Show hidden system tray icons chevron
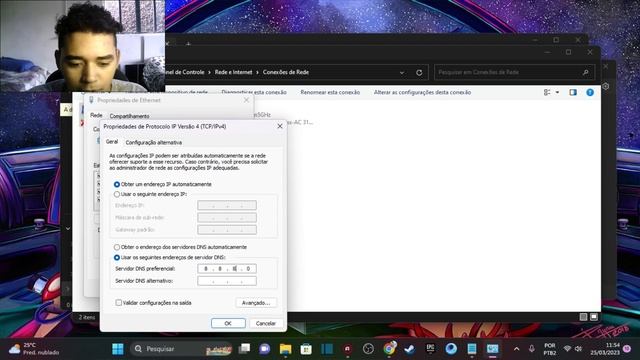The width and height of the screenshot is (640, 360). pos(516,349)
